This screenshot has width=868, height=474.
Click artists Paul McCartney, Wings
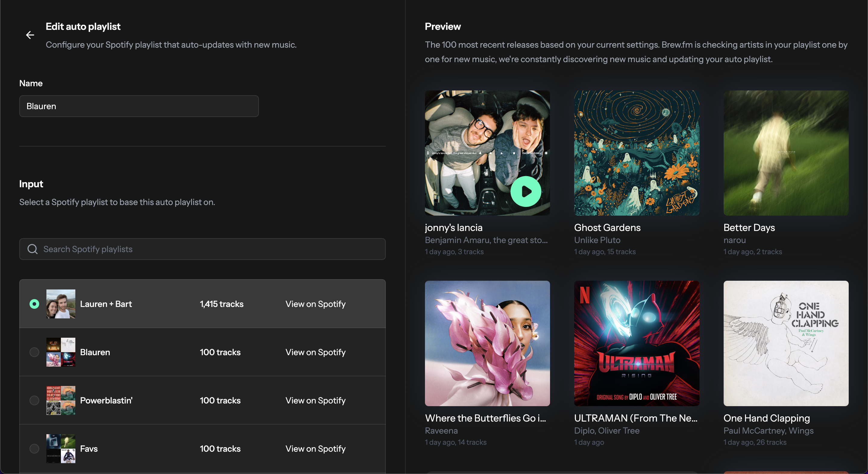pos(768,431)
